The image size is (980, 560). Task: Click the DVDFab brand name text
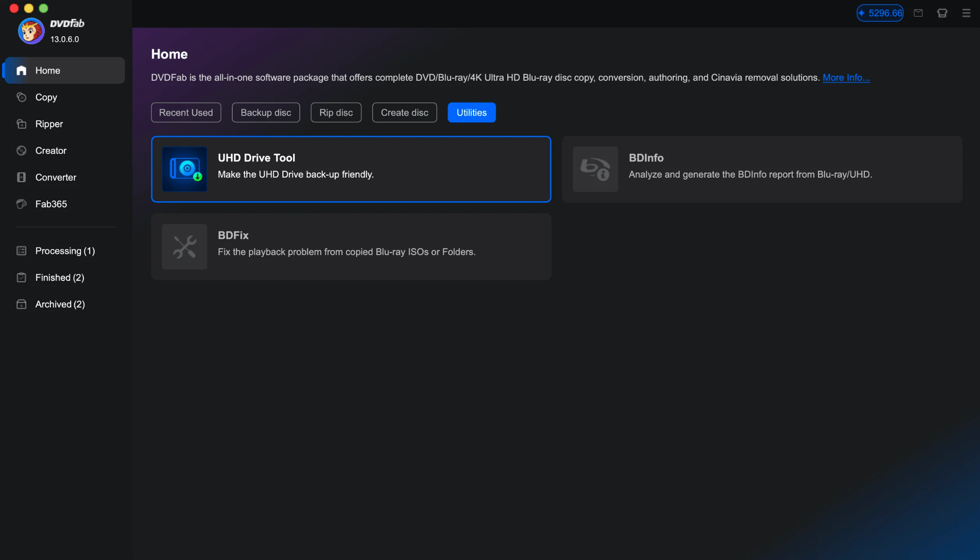[67, 24]
